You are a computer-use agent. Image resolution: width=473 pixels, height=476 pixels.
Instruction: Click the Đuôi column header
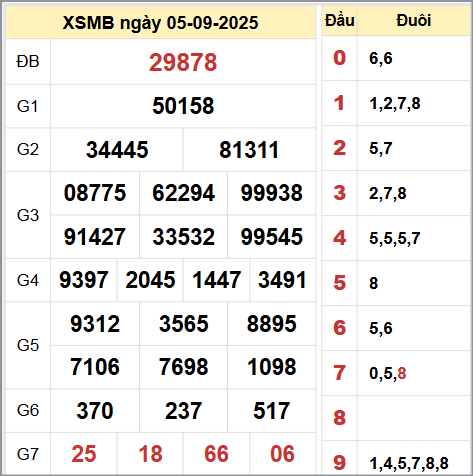414,20
